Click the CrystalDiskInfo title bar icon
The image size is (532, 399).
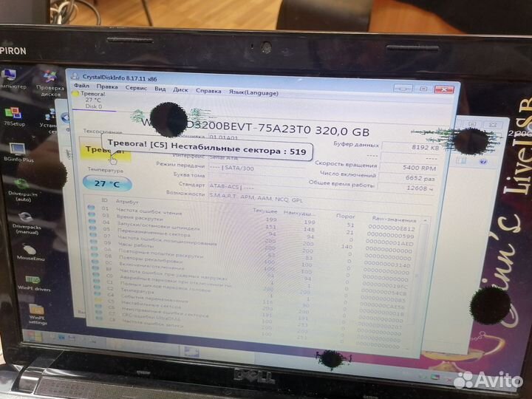75,76
